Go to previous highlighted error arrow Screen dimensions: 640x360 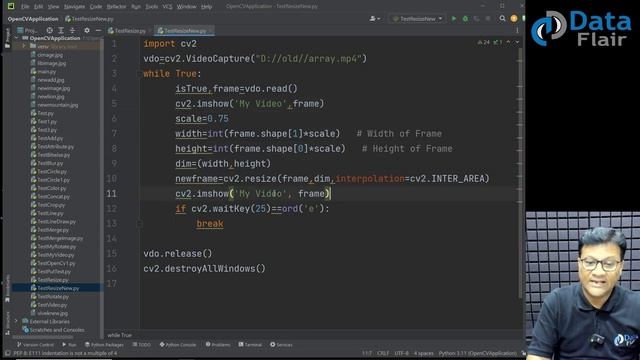pyautogui.click(x=508, y=42)
